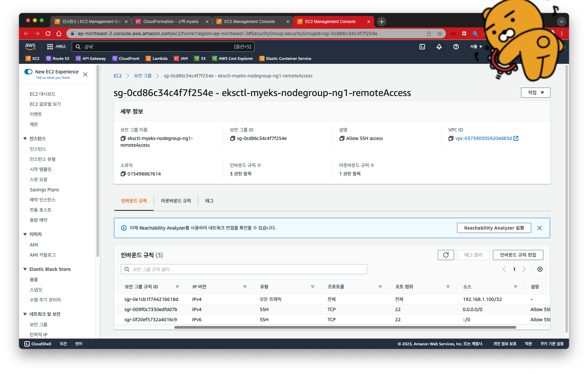Image resolution: width=588 pixels, height=374 pixels.
Task: Focus the AWS console 검색 box
Action: click(x=163, y=47)
